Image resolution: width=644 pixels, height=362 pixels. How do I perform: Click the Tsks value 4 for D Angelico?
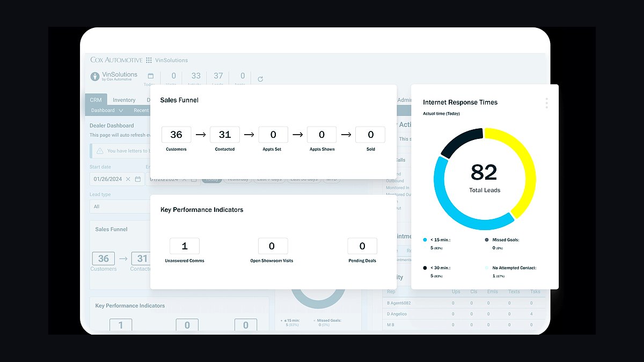tap(531, 314)
